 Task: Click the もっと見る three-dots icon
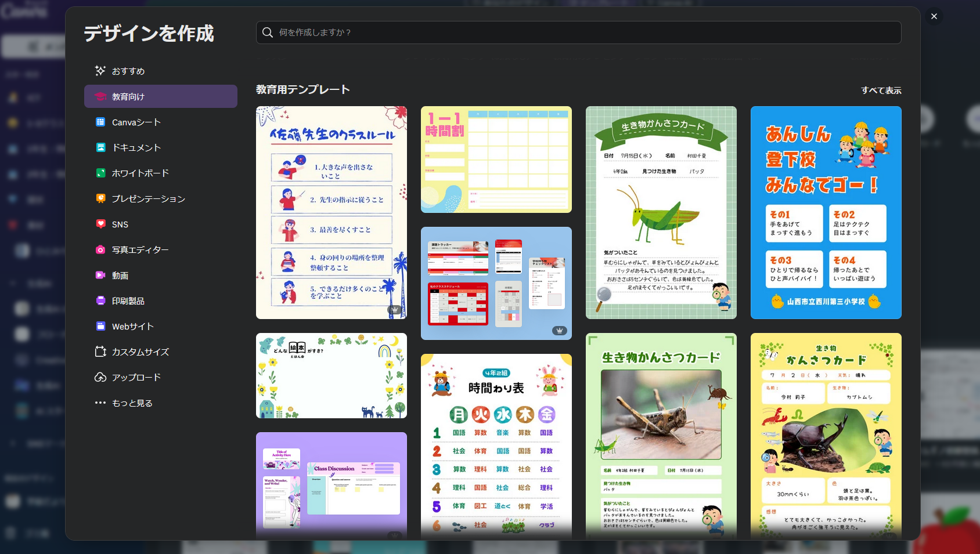pos(100,403)
